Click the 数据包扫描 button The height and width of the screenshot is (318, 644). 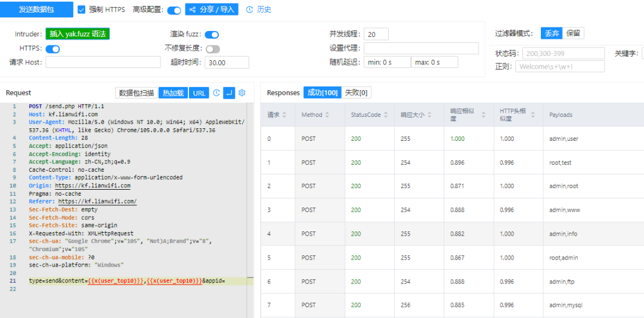[x=137, y=93]
